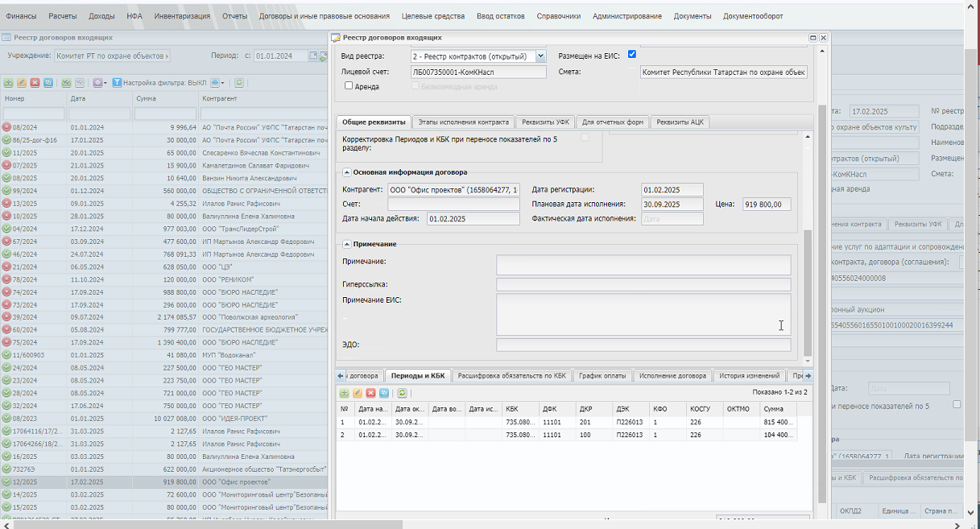The height and width of the screenshot is (529, 980).
Task: Click the green status icon for contract 86/25-дог-ф16
Action: (x=6, y=140)
